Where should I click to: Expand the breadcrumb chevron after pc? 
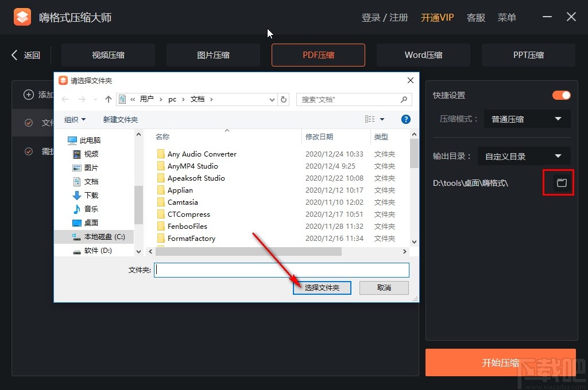pyautogui.click(x=183, y=99)
